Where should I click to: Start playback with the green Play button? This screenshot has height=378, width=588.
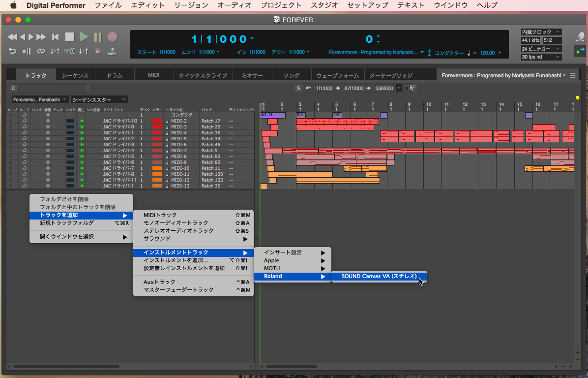tap(84, 37)
